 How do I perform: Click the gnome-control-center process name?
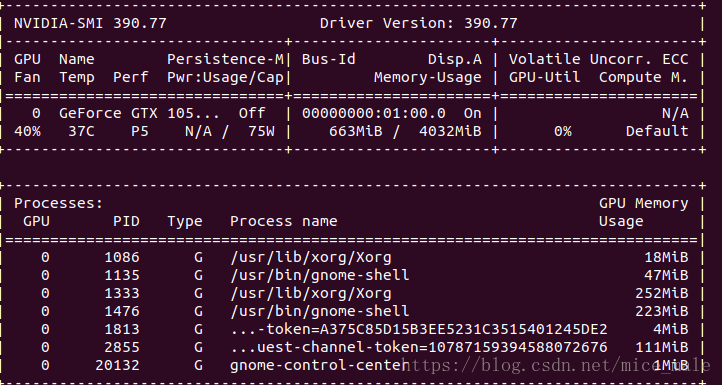pyautogui.click(x=320, y=365)
